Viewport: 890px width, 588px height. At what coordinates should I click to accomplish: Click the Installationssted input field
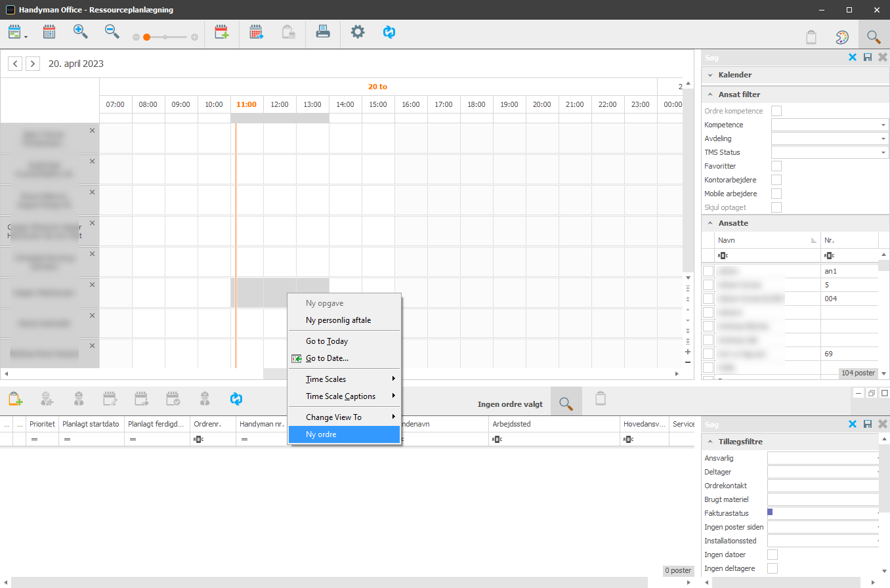tap(823, 541)
